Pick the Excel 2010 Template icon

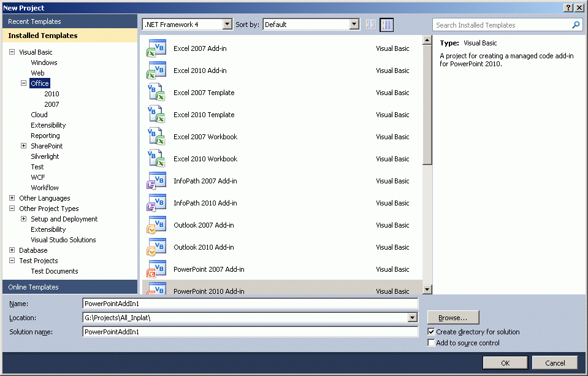156,115
